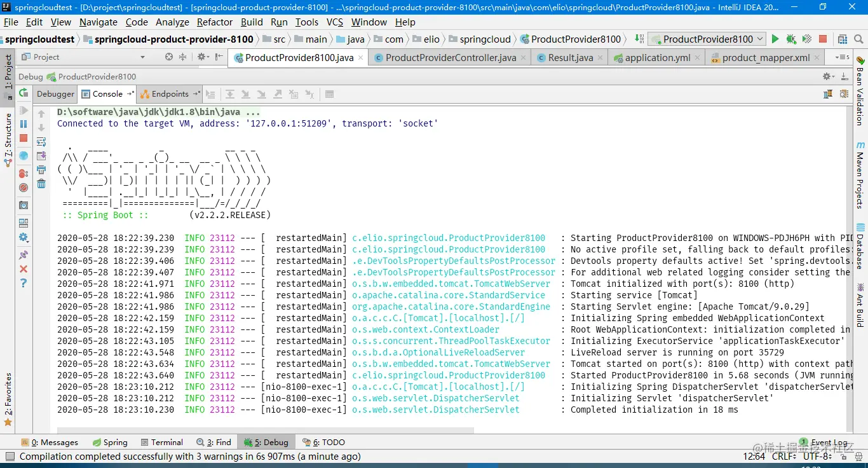868x468 pixels.
Task: Open Search Everywhere magnifier
Action: pos(857,39)
